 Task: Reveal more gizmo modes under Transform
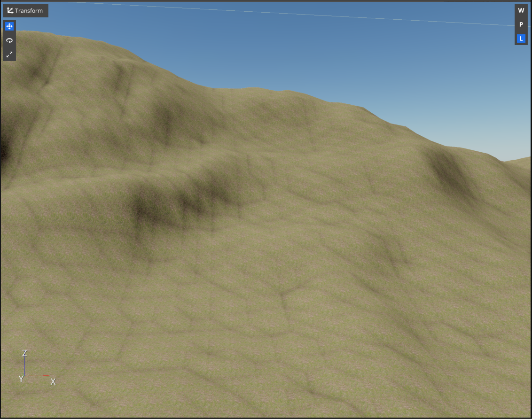tap(25, 10)
